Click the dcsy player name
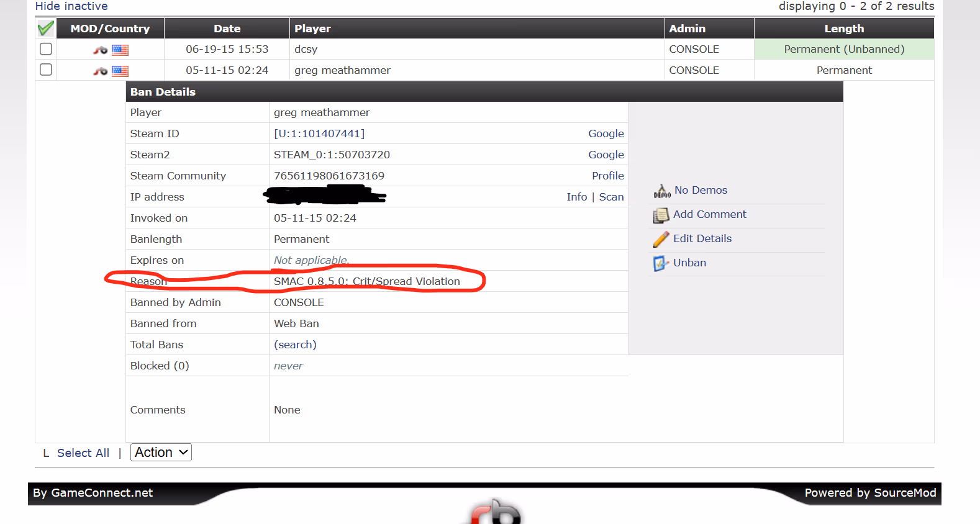Screen dimensions: 980x524 point(306,49)
